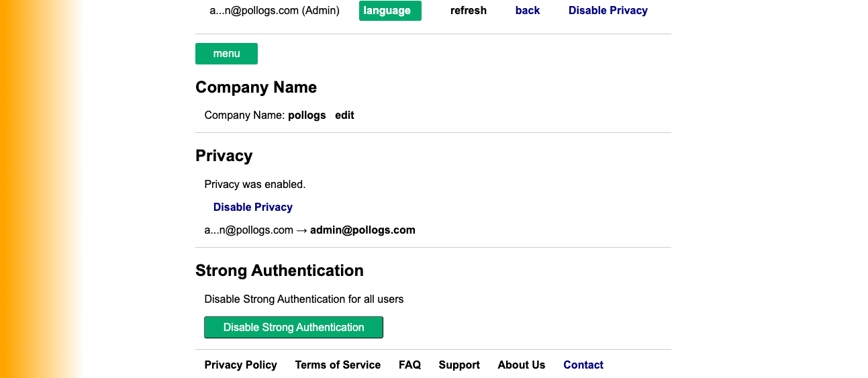868x378 pixels.
Task: Click the refresh link in header
Action: pos(469,11)
